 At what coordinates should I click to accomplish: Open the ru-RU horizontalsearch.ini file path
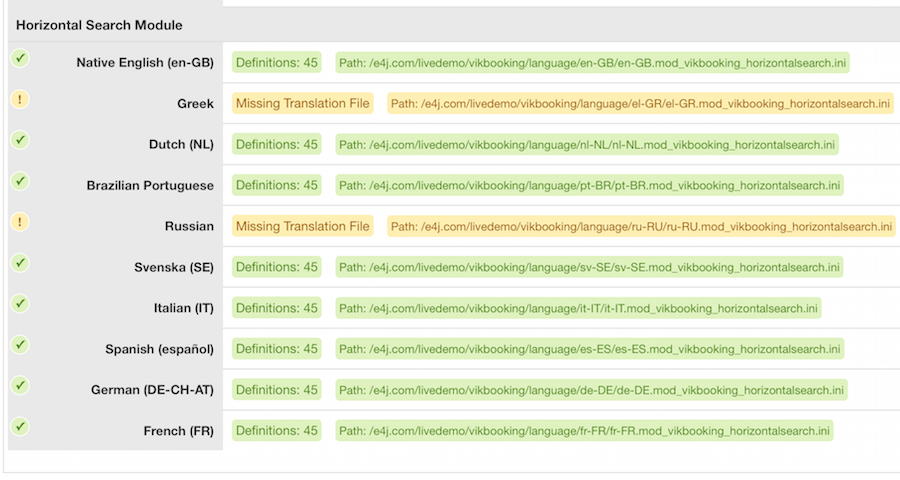pyautogui.click(x=641, y=226)
